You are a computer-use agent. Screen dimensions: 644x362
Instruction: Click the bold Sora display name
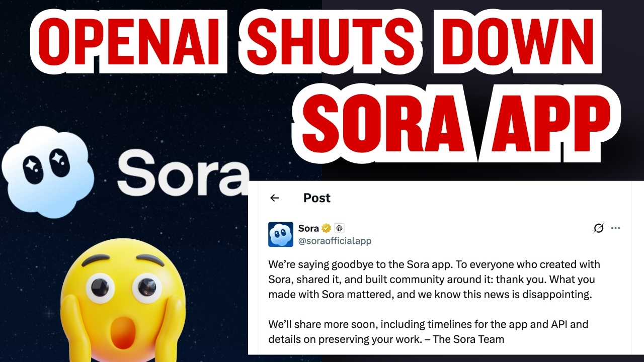[308, 228]
